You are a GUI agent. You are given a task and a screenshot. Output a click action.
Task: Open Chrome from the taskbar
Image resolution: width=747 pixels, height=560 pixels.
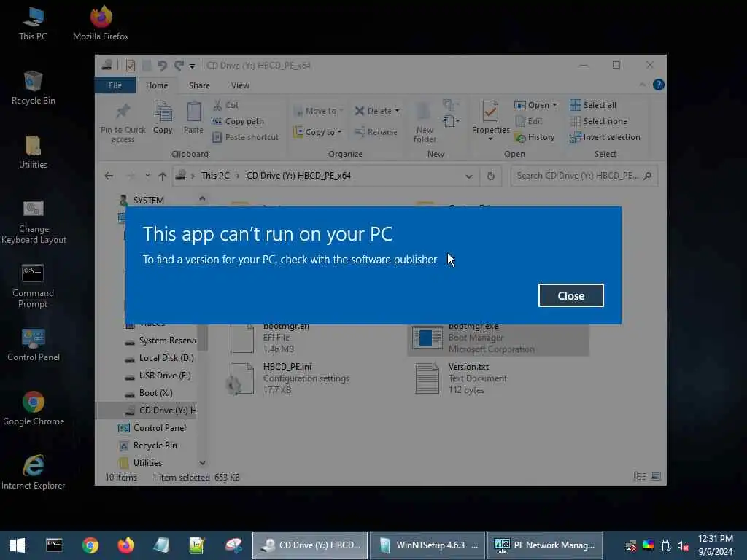point(90,545)
